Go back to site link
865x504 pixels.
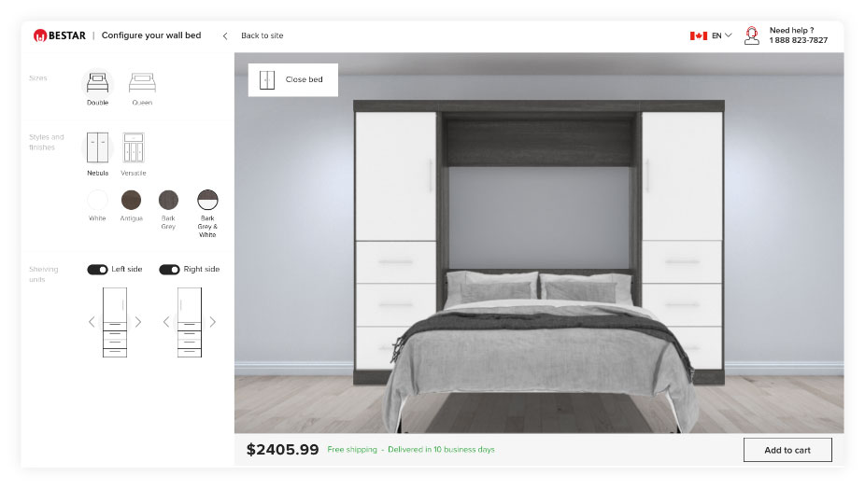pyautogui.click(x=262, y=35)
